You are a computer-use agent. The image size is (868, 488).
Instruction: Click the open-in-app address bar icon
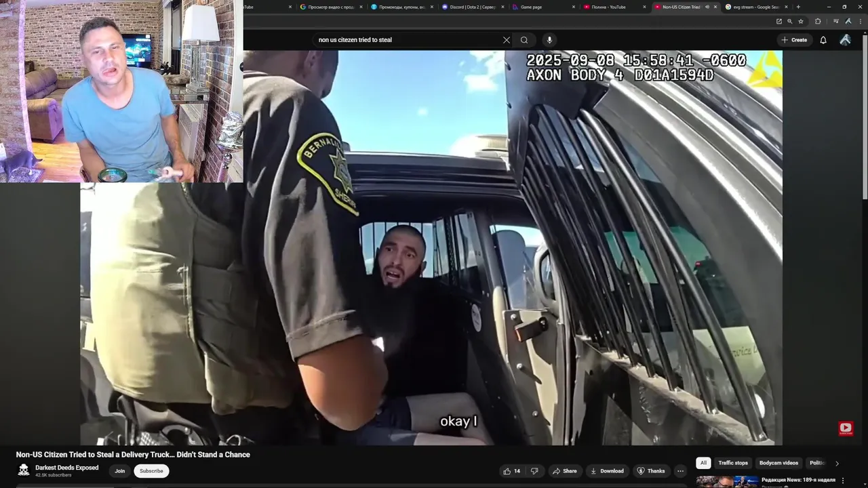tap(779, 21)
